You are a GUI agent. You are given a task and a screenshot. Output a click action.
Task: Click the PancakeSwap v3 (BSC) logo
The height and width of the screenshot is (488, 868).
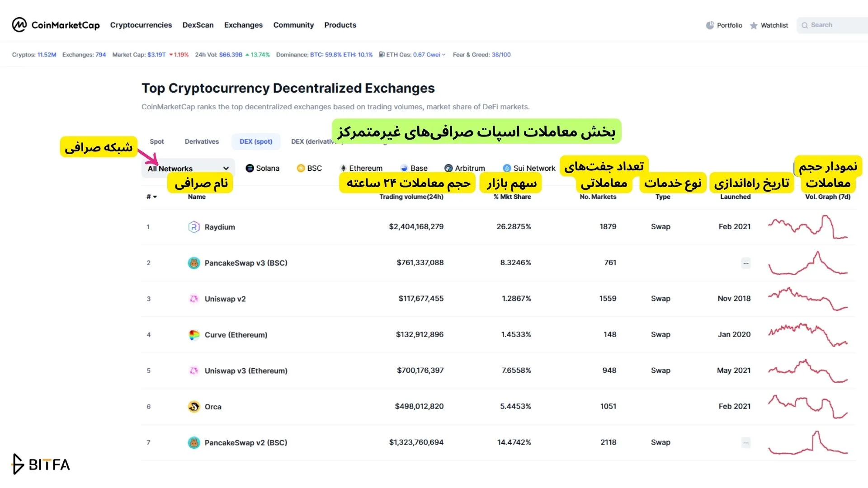coord(194,263)
